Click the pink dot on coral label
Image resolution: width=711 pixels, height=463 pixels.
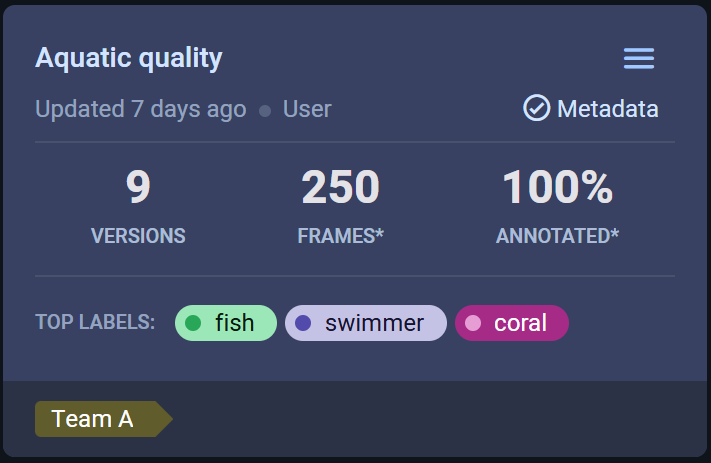[473, 323]
